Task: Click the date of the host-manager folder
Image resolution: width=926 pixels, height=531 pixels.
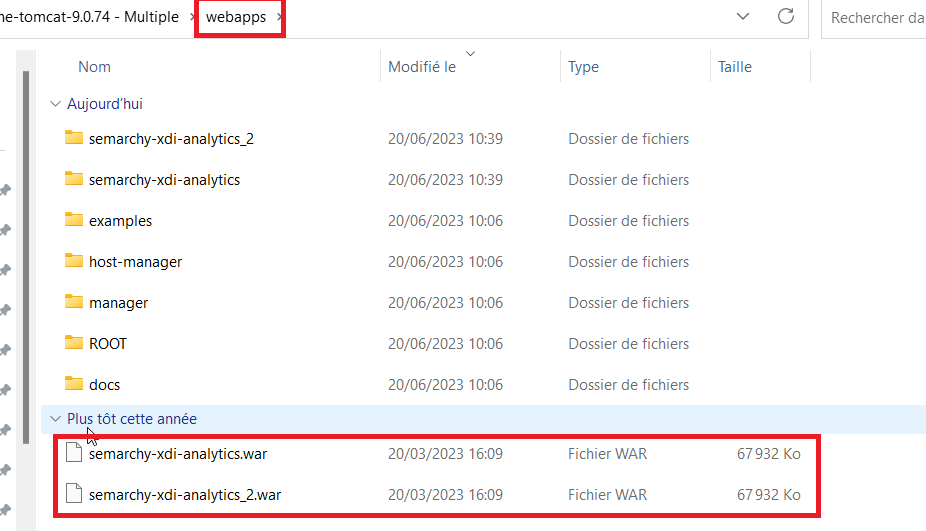Action: point(445,262)
